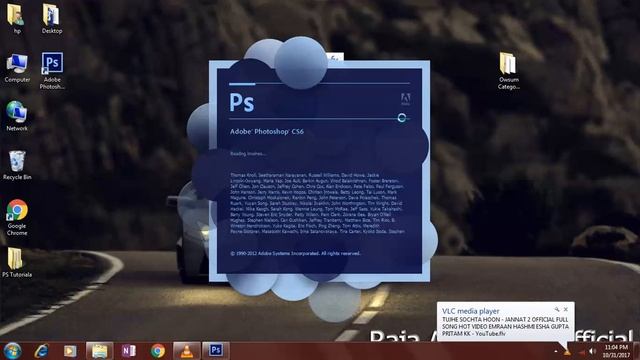640x360 pixels.
Task: Open the clock showing 11:04 PM
Action: [x=616, y=351]
